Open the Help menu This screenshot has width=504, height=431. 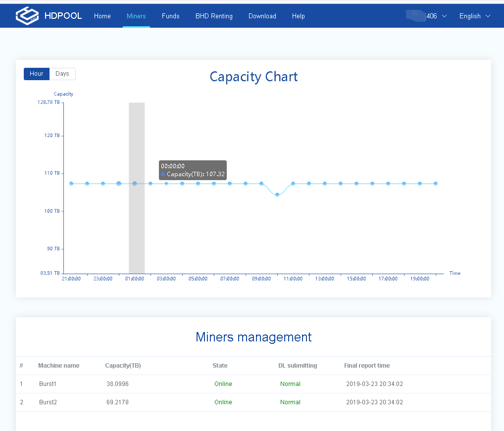click(298, 16)
